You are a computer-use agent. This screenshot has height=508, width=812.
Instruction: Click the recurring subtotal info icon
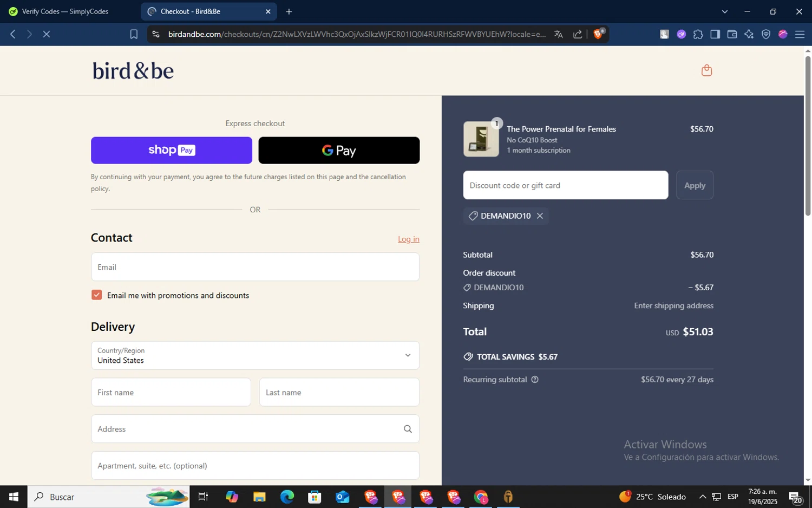(535, 380)
